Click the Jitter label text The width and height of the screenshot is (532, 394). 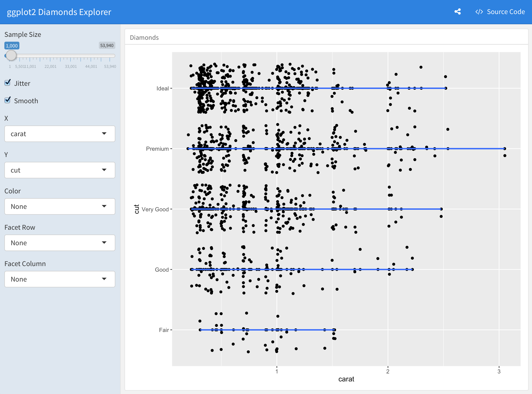(x=22, y=83)
